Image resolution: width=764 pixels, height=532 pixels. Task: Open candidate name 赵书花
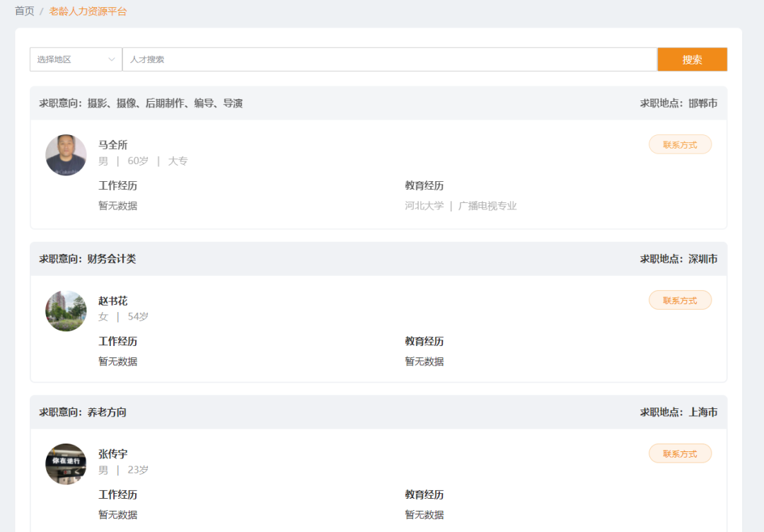(112, 301)
